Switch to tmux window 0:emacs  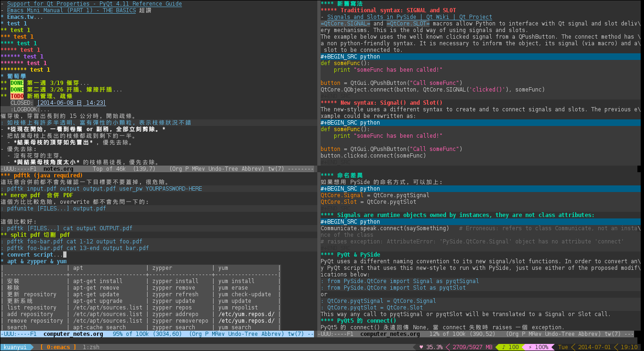[58, 347]
